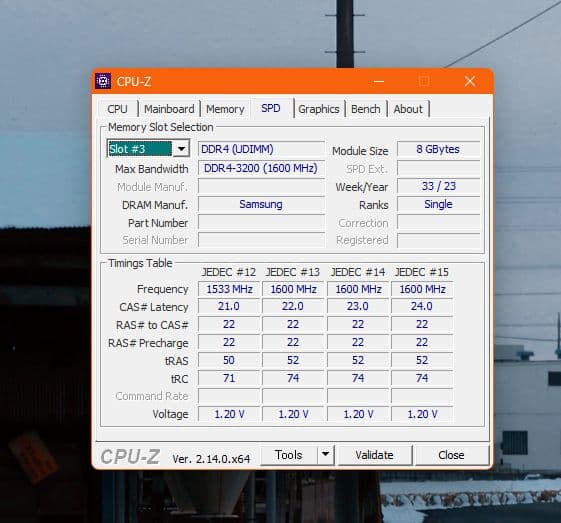The width and height of the screenshot is (561, 523).
Task: Open the CPU tab
Action: click(x=118, y=109)
